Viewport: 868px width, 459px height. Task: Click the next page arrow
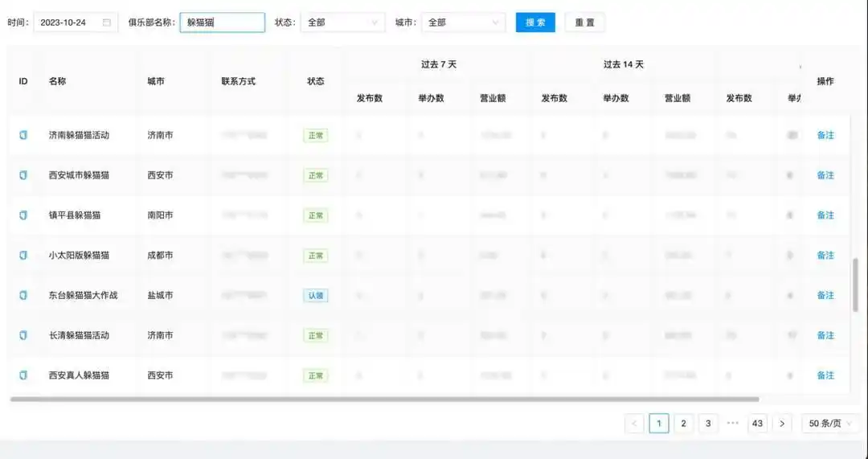click(783, 424)
